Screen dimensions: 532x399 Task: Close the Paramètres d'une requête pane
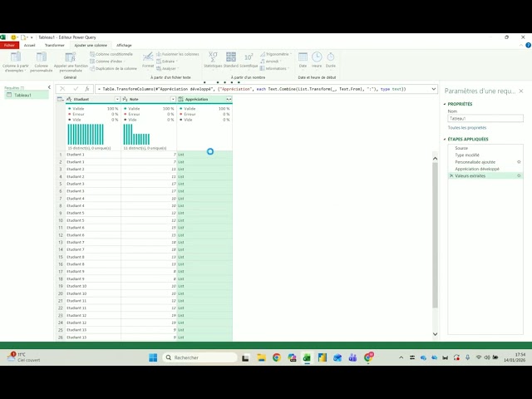(x=521, y=91)
